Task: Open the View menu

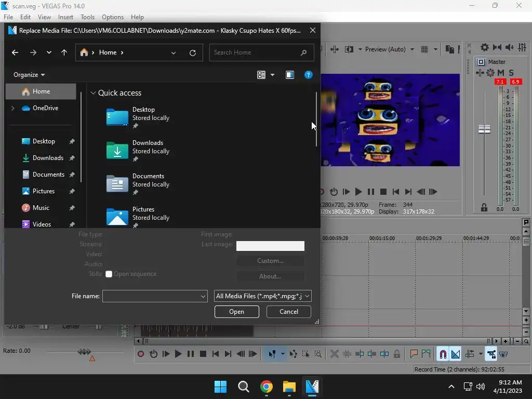Action: 44,17
